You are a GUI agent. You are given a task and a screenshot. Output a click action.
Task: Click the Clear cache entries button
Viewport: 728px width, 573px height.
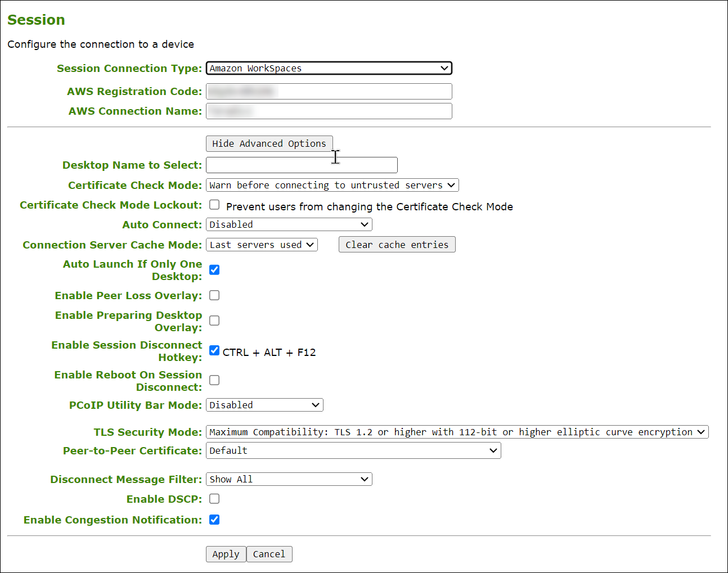(x=397, y=245)
